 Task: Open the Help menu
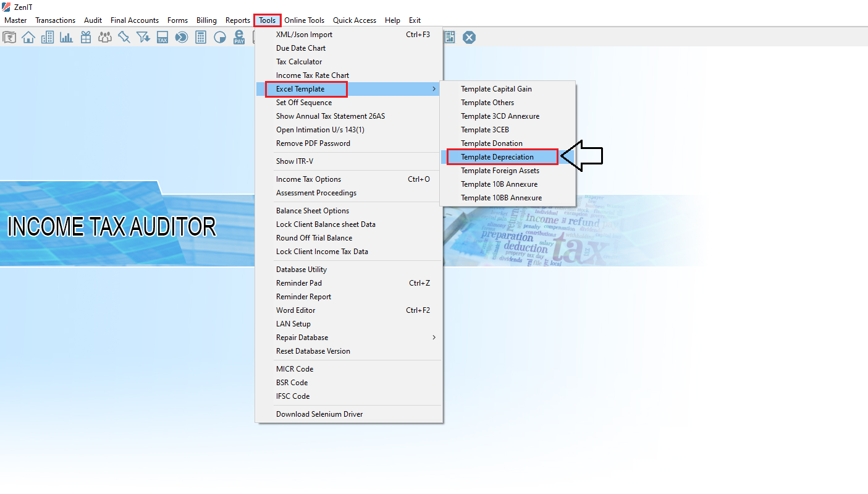pos(392,20)
